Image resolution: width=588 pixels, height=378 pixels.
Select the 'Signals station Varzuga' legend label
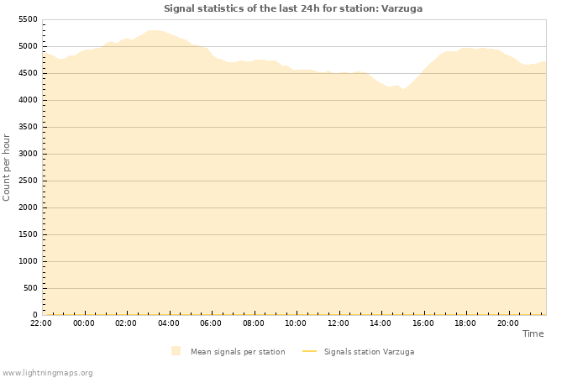[x=369, y=351]
